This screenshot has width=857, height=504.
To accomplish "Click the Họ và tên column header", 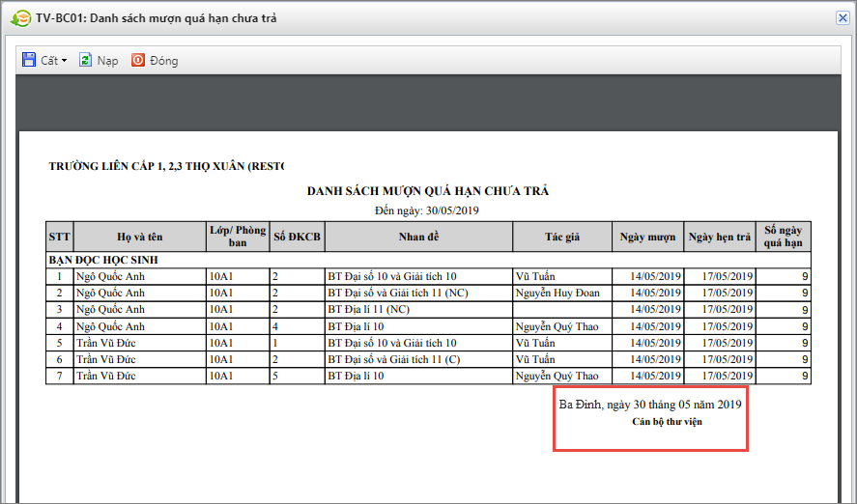I will point(139,237).
